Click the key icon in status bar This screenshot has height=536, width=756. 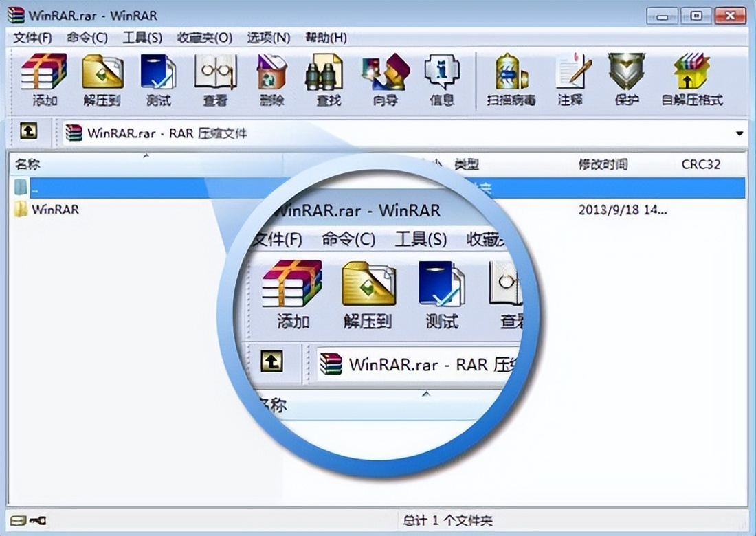pyautogui.click(x=38, y=521)
